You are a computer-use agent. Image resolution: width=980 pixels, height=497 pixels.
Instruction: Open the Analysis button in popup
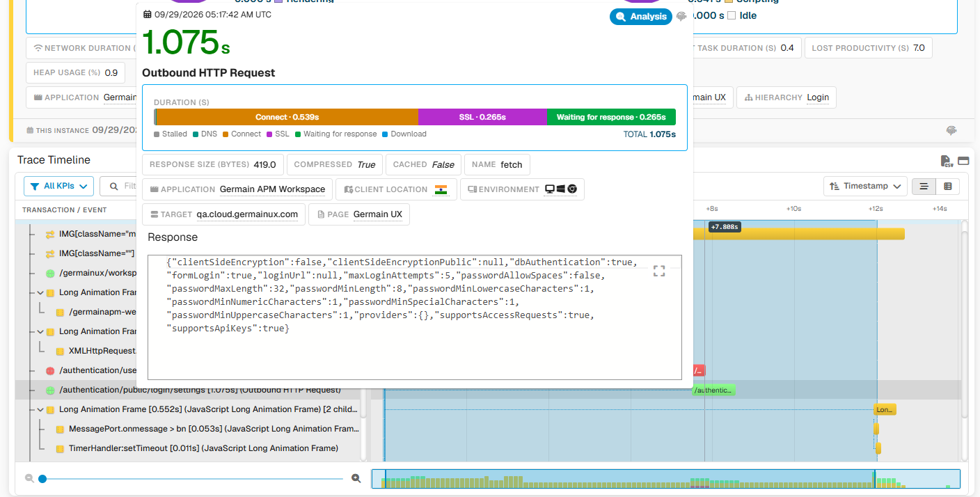[x=640, y=17]
